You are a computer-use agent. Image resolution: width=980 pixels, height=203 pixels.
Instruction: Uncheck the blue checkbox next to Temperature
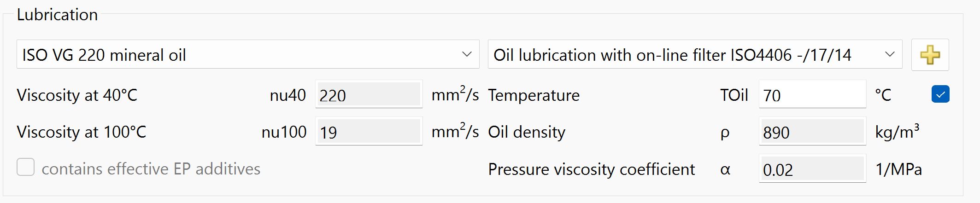(x=940, y=94)
